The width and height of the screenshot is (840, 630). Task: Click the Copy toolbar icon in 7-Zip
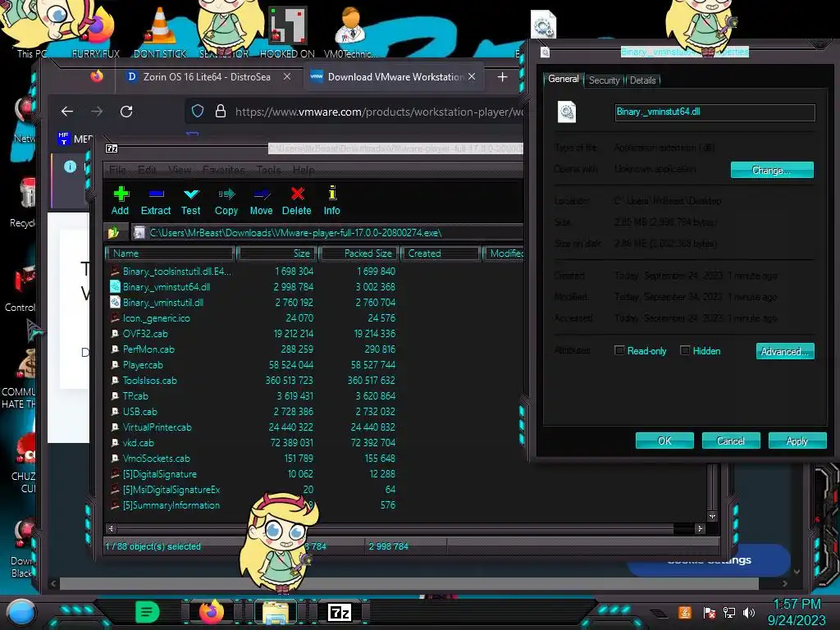[x=226, y=200]
